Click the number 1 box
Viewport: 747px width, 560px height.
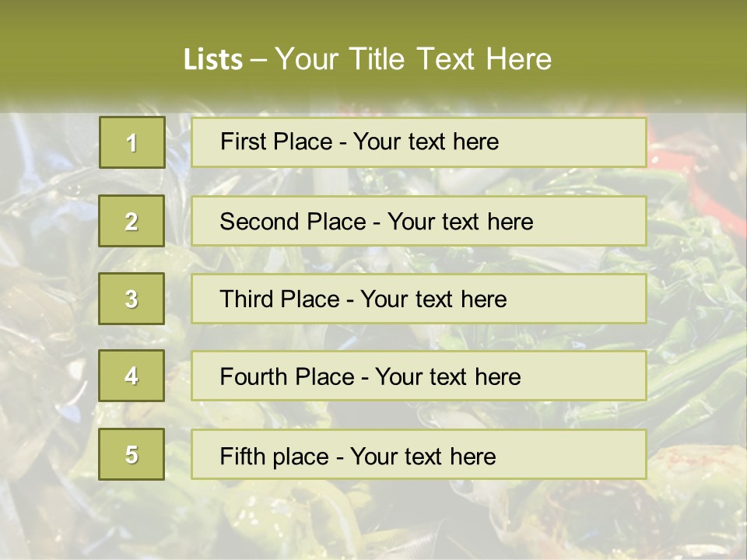click(x=132, y=142)
